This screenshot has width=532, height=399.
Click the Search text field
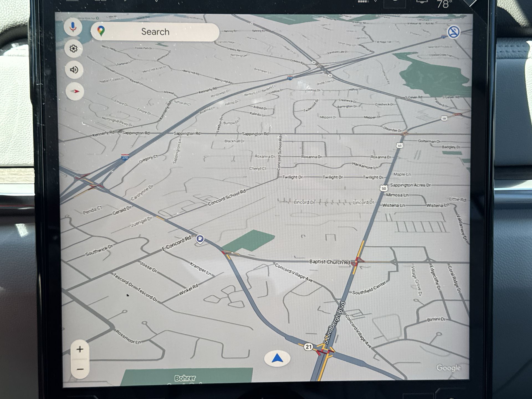coord(155,32)
